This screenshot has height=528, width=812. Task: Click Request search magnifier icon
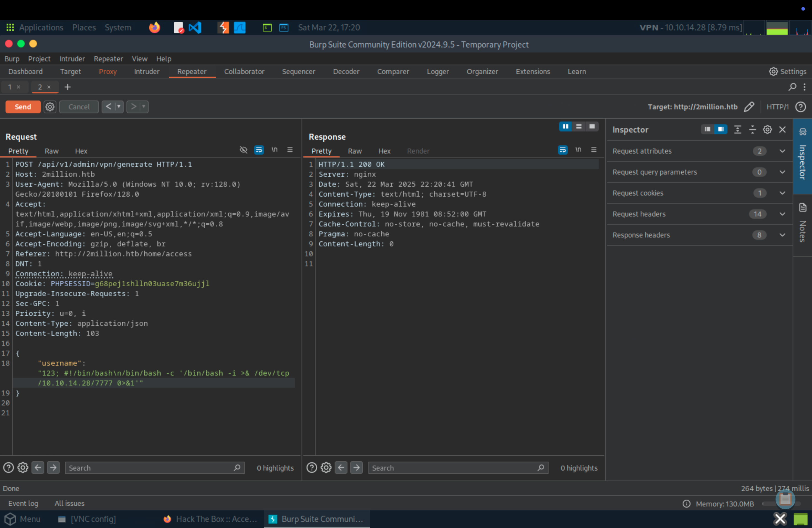point(237,468)
